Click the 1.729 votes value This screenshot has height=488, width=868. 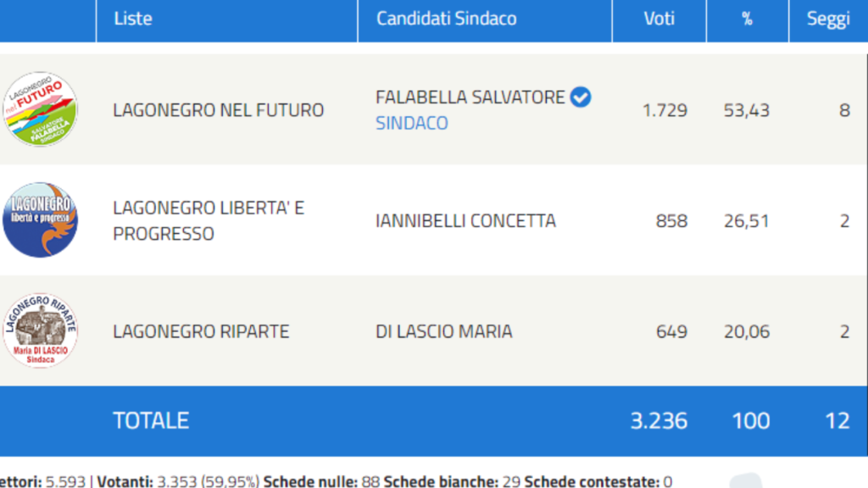(x=665, y=110)
